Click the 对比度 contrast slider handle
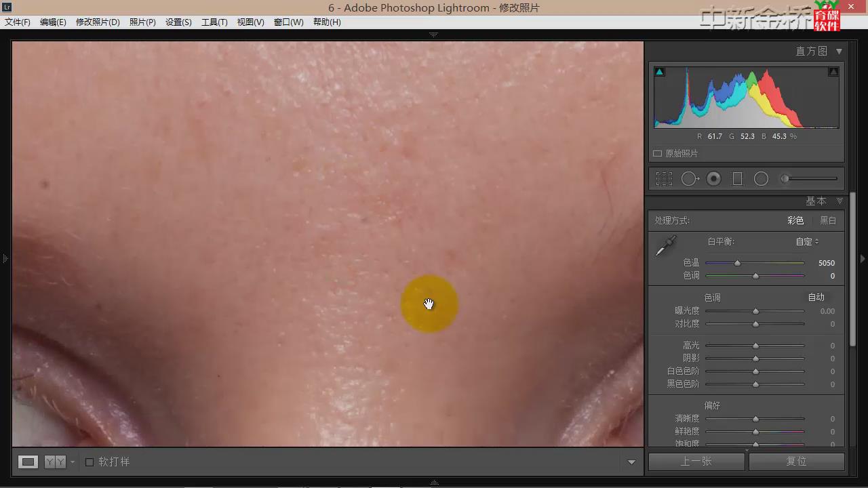 coord(755,324)
